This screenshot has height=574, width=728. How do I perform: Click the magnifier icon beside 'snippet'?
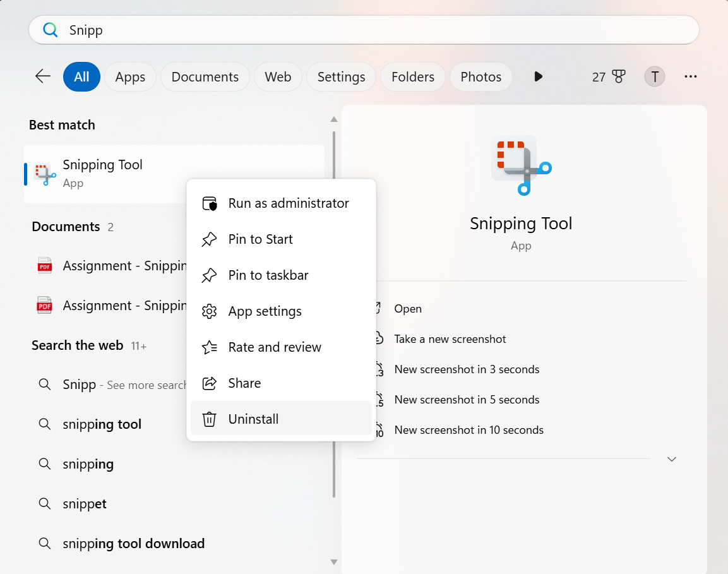pyautogui.click(x=45, y=503)
